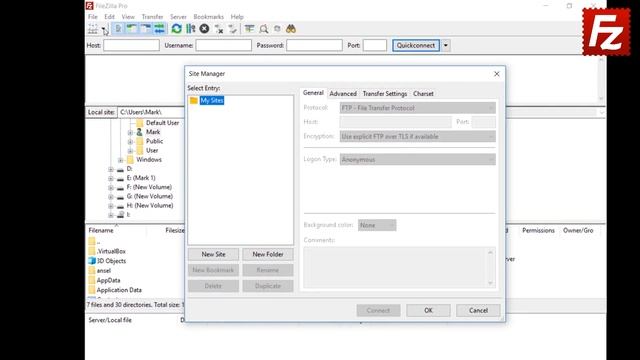
Task: Open the Quickconnect history dropdown arrow
Action: pos(446,45)
